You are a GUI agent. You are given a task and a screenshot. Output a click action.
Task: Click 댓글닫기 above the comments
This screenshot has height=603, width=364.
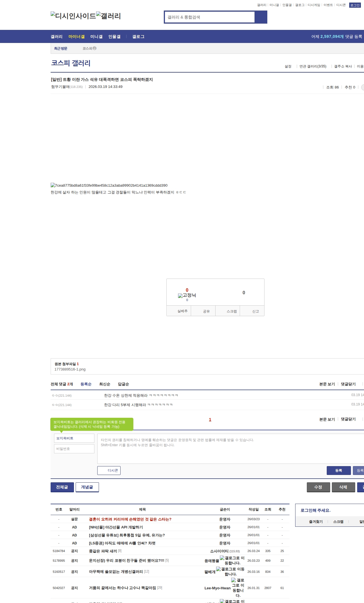click(348, 384)
